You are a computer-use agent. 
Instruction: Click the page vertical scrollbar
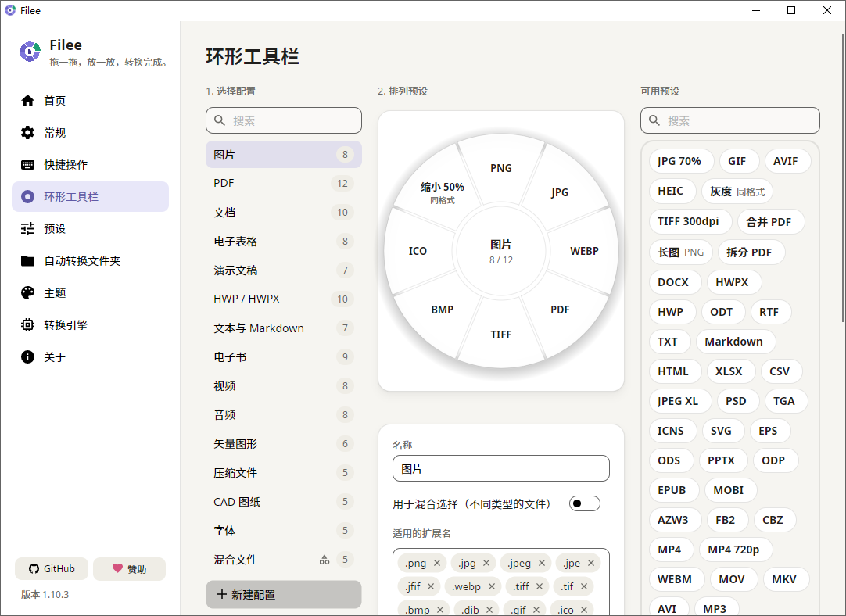pos(843,178)
